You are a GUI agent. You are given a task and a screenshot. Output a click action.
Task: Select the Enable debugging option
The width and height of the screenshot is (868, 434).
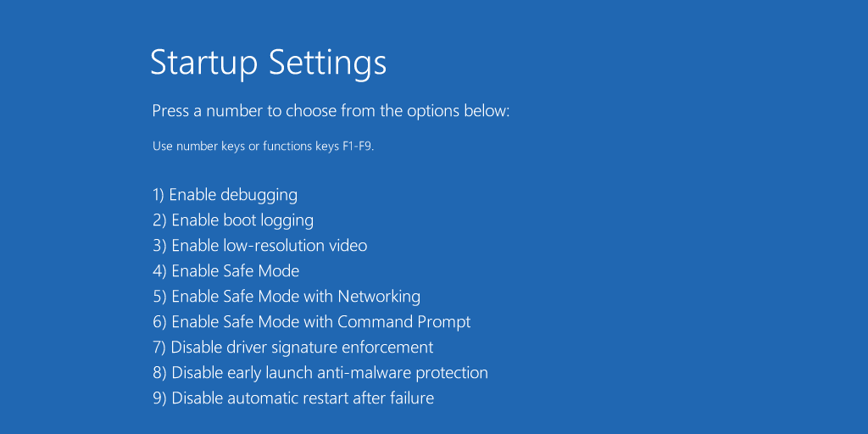click(x=225, y=195)
